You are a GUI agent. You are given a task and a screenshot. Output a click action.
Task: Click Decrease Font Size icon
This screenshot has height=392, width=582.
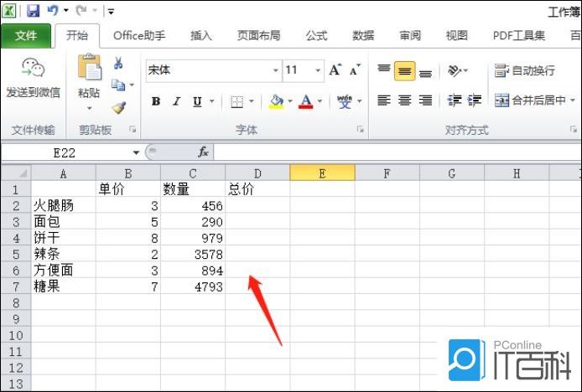tap(355, 70)
